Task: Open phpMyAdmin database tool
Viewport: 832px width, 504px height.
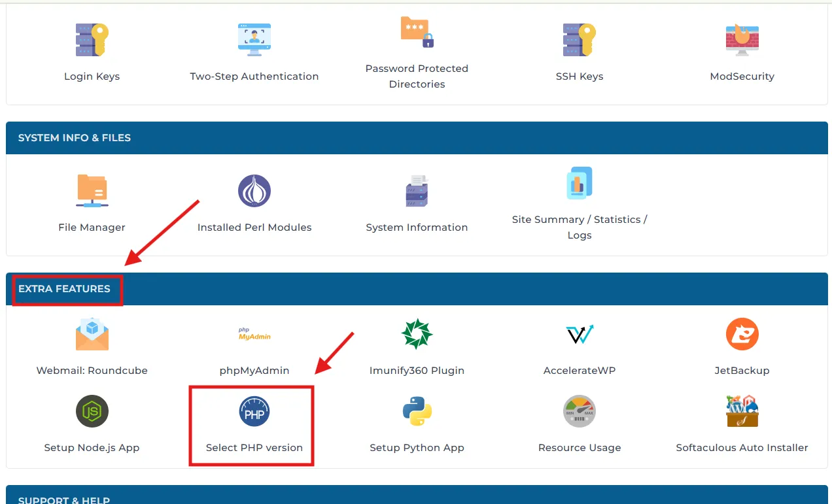Action: coord(254,334)
